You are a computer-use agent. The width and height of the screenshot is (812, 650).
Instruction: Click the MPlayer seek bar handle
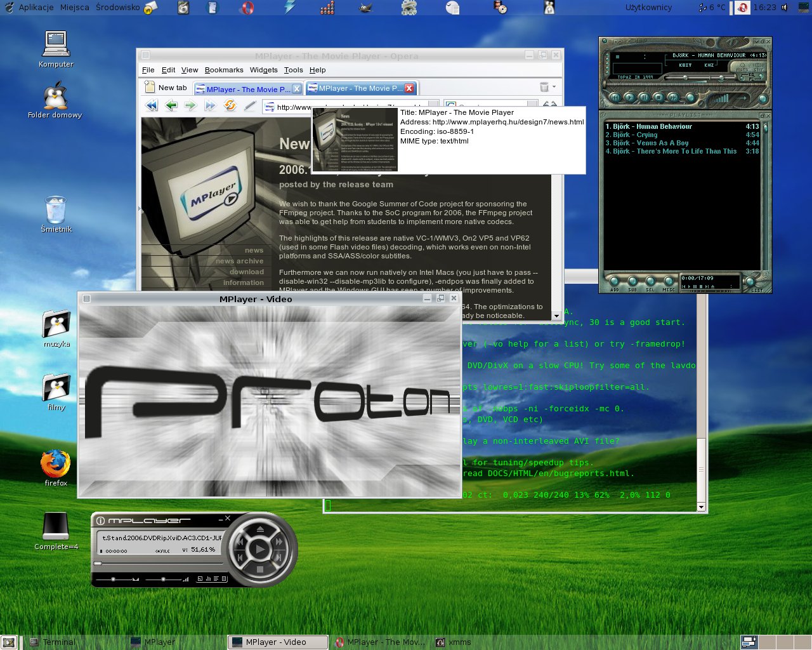coord(98,564)
